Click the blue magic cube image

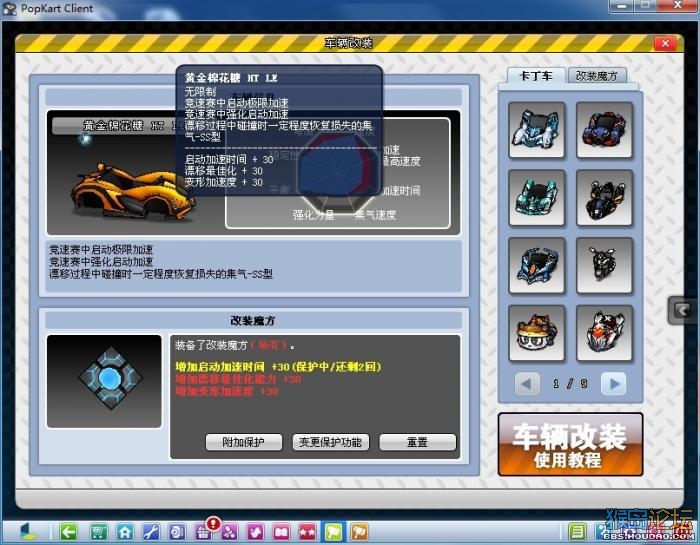coord(110,378)
